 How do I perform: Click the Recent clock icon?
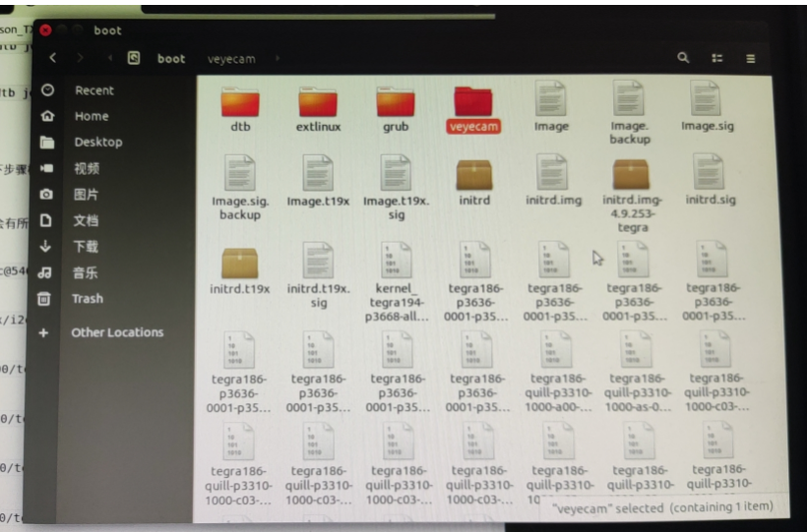[48, 90]
